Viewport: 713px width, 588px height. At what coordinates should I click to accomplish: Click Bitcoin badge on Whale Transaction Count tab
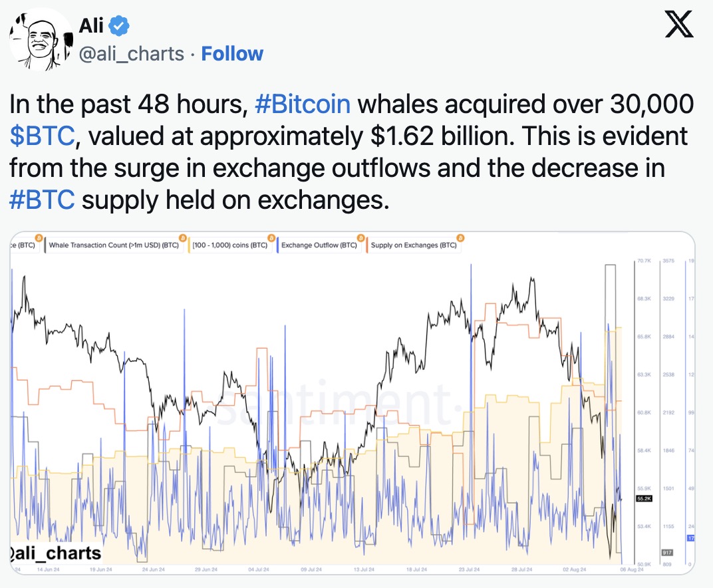pyautogui.click(x=183, y=238)
